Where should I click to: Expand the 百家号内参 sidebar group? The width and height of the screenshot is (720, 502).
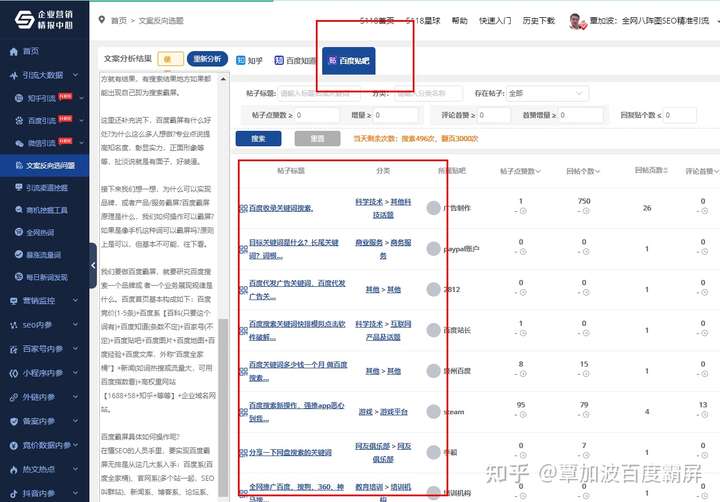tap(76, 349)
